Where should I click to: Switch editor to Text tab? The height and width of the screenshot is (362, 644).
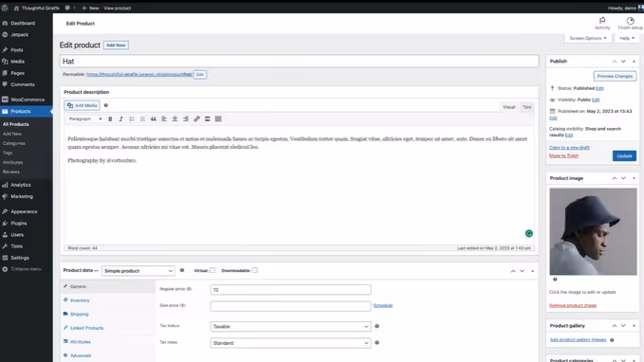[526, 107]
